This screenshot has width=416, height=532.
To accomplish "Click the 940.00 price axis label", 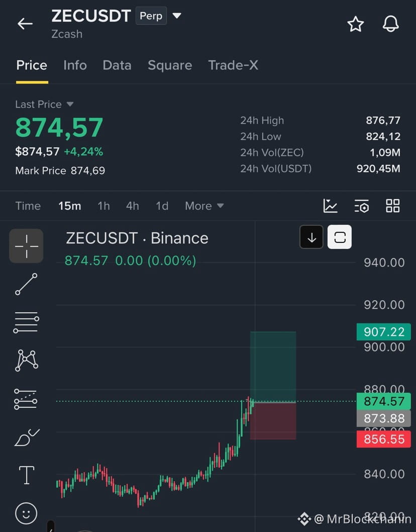I will 384,262.
